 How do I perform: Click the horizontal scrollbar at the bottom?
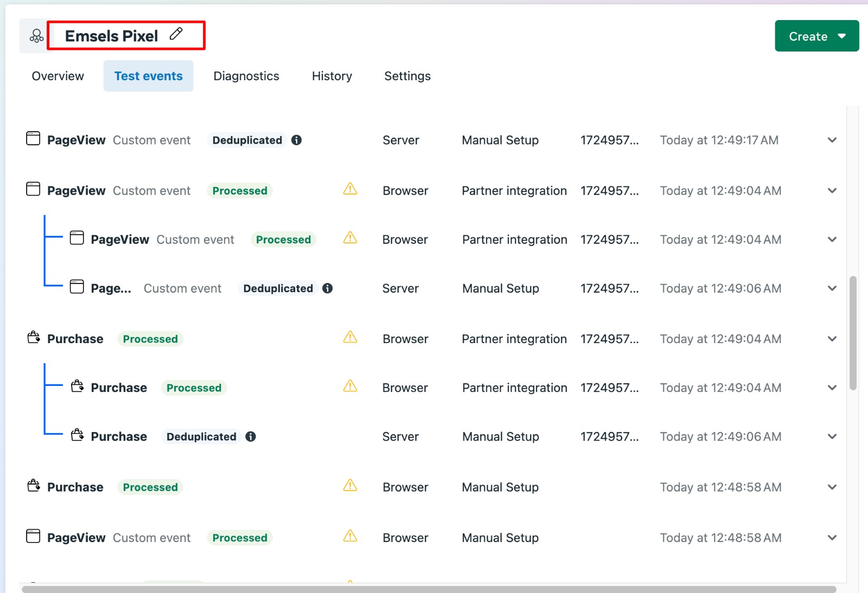pyautogui.click(x=429, y=589)
